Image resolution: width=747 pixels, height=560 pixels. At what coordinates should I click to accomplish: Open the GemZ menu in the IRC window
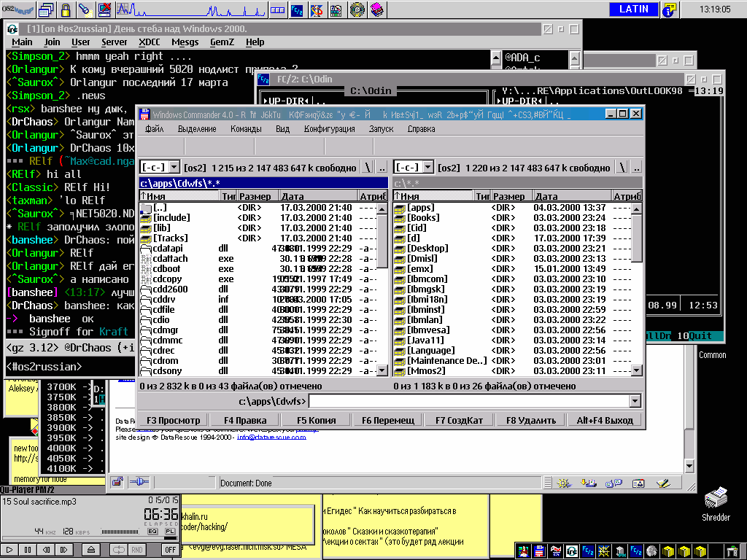[x=222, y=42]
